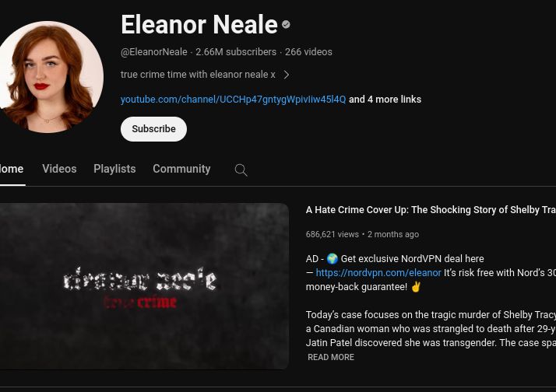Click the channel name Eleanor Neale heading
The width and height of the screenshot is (556, 392).
coord(199,24)
